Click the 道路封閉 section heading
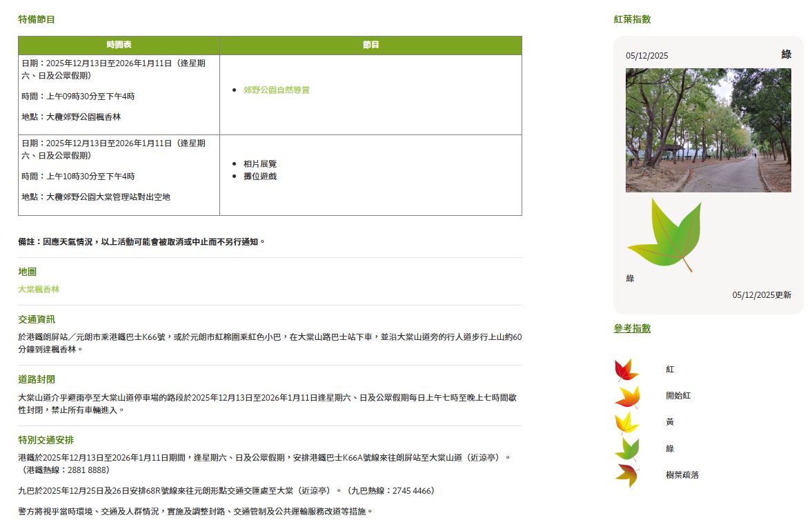This screenshot has height=522, width=812. pyautogui.click(x=37, y=380)
